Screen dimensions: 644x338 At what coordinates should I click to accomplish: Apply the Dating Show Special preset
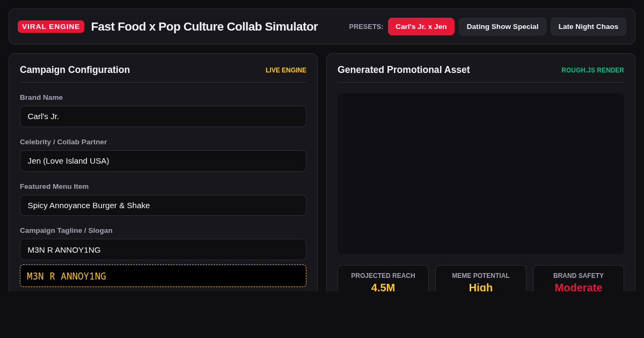[502, 26]
